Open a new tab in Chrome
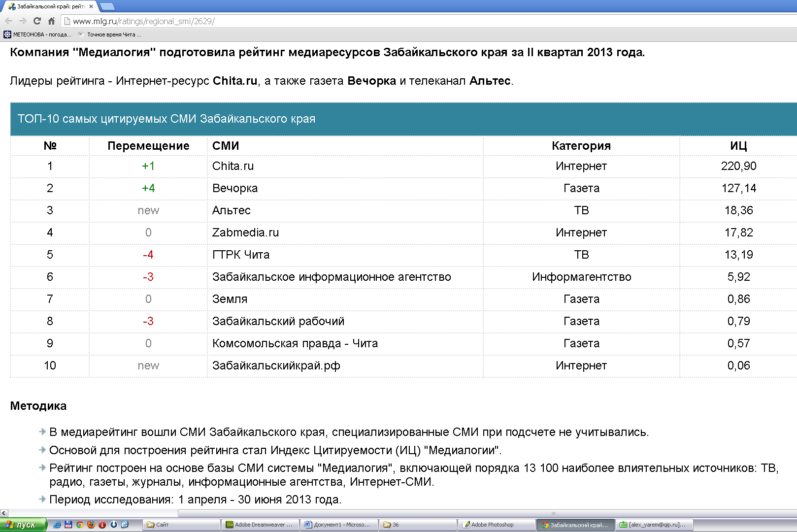The height and width of the screenshot is (532, 797). click(x=107, y=6)
